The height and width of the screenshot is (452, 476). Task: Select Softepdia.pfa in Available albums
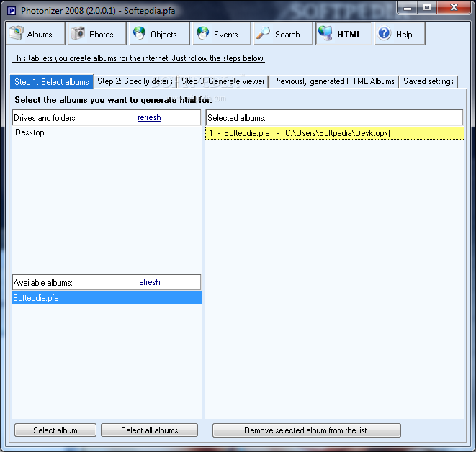pos(107,298)
